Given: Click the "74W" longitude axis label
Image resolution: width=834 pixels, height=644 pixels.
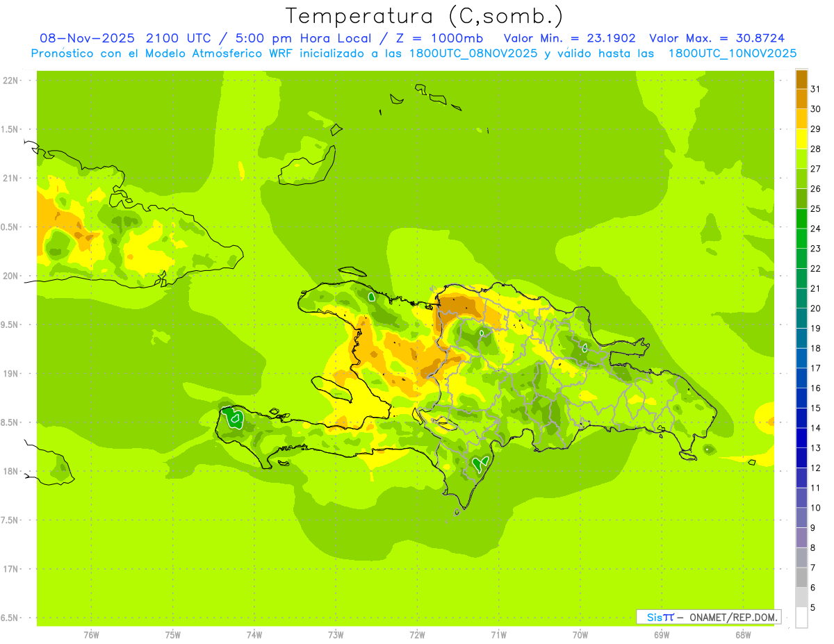Looking at the screenshot, I should click(x=254, y=635).
